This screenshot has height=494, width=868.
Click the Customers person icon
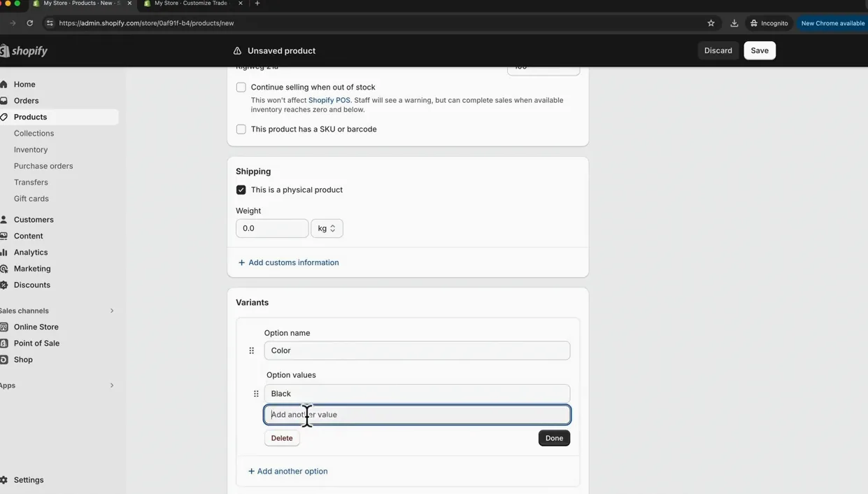pyautogui.click(x=3, y=220)
